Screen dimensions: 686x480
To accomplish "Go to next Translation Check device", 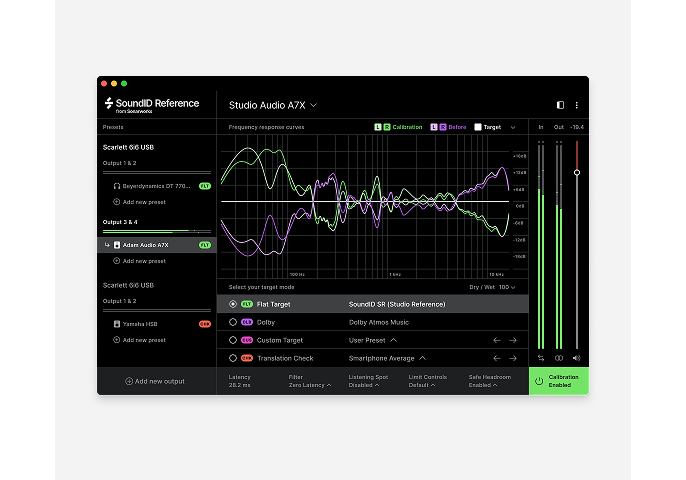I will coord(513,358).
